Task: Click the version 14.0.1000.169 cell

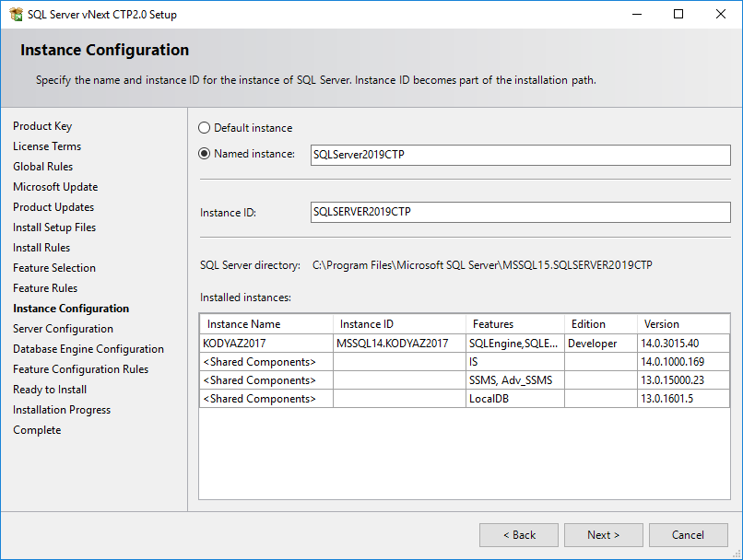Action: pos(683,362)
